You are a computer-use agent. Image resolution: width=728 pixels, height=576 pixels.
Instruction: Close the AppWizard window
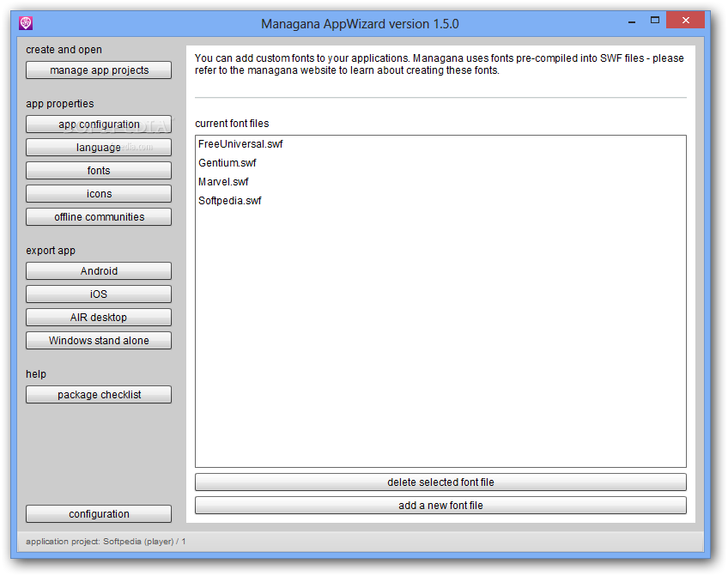pos(685,20)
